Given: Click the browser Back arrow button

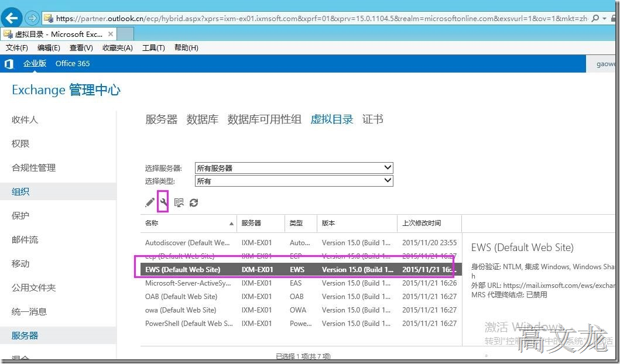Looking at the screenshot, I should tap(12, 18).
